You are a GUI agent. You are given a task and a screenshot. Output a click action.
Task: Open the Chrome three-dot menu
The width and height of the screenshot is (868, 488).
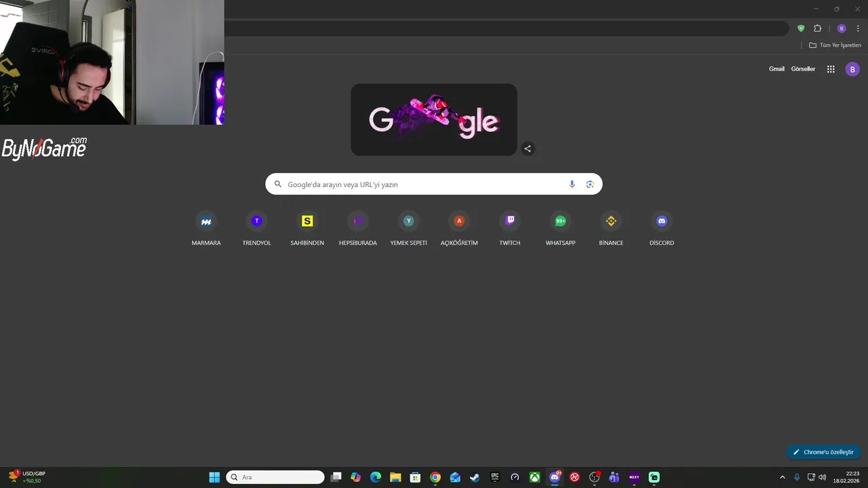pyautogui.click(x=858, y=28)
